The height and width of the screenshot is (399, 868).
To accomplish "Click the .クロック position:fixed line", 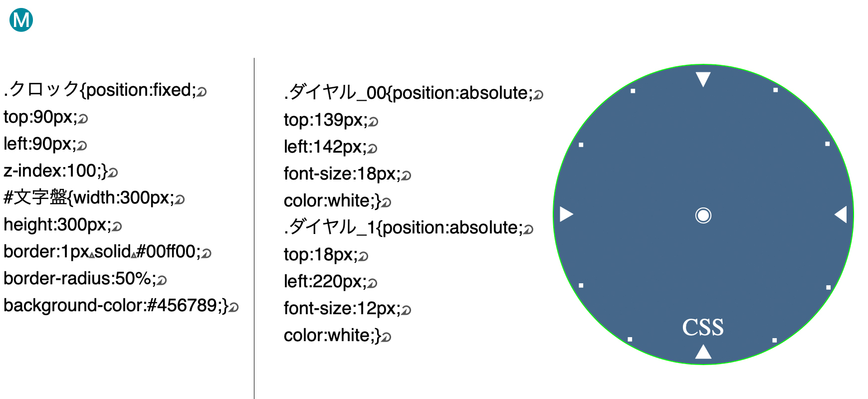I will coord(105,90).
